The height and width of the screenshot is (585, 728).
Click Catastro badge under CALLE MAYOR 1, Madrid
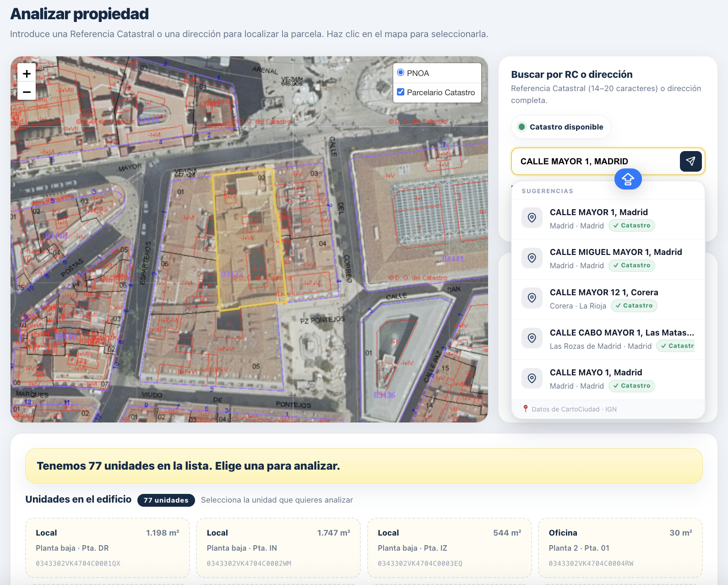pos(632,226)
